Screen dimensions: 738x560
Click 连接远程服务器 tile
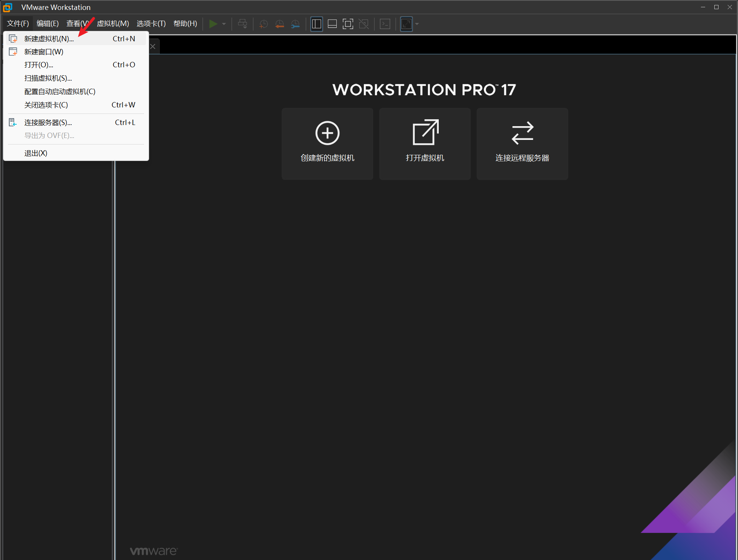522,144
